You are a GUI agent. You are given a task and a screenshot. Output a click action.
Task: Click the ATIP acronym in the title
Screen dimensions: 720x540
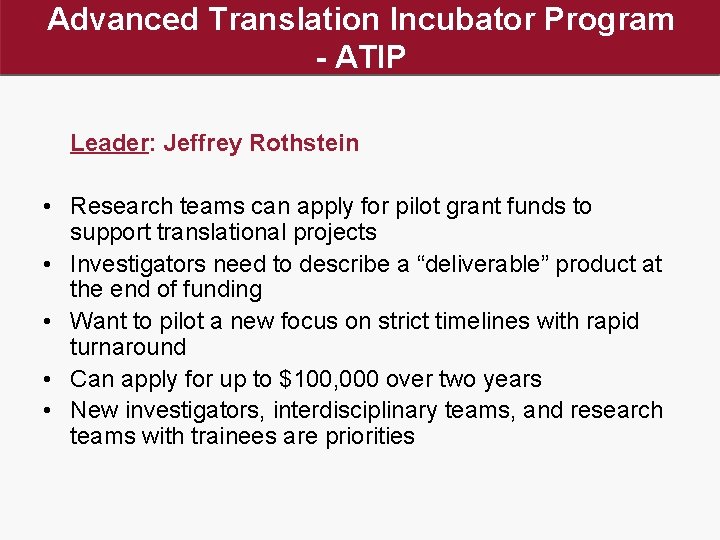tap(371, 57)
